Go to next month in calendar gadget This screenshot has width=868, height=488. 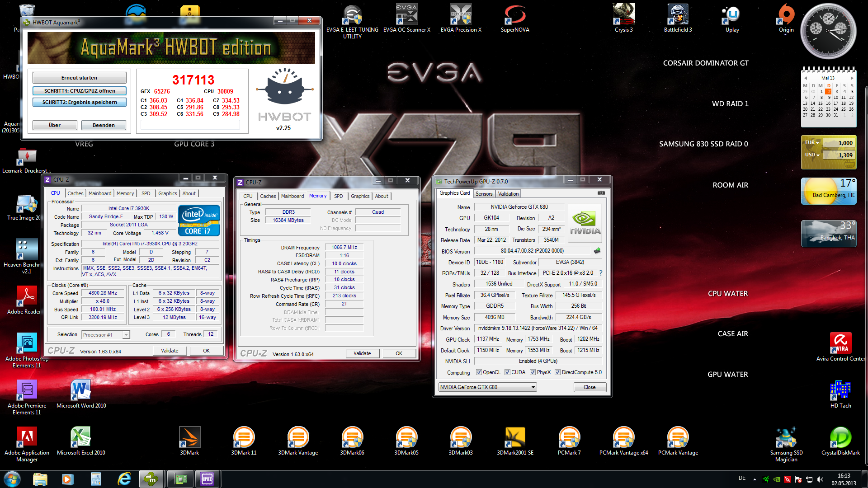pyautogui.click(x=852, y=78)
